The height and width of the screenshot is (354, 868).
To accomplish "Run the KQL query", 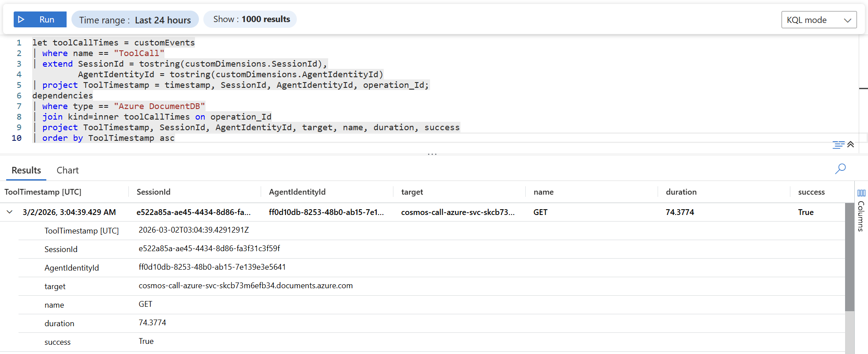I will [x=40, y=19].
